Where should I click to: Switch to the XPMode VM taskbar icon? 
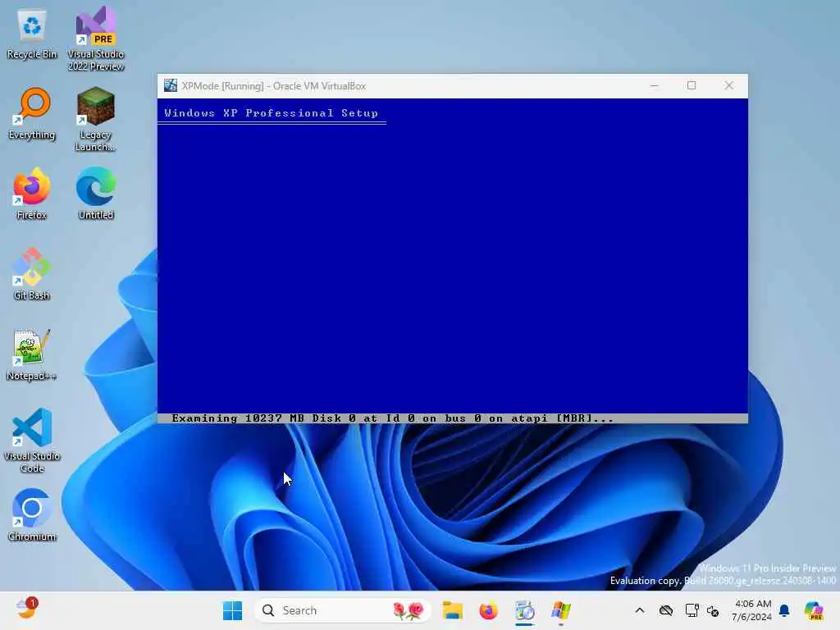coord(561,610)
